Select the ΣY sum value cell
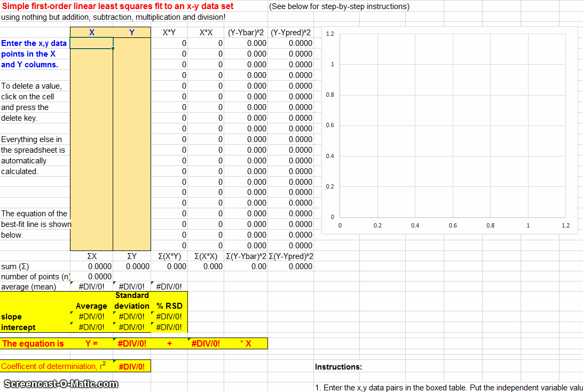Screen dimensions: 583x392 coord(132,266)
